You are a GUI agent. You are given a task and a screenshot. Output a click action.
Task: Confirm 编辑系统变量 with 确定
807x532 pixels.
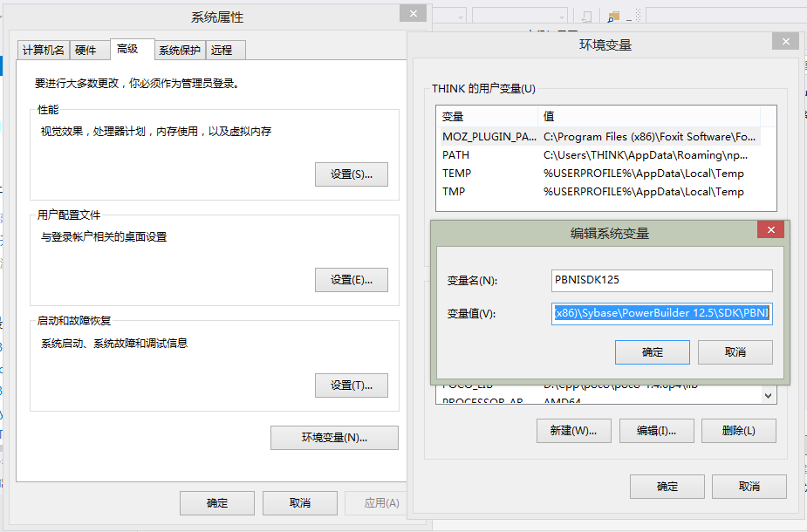(653, 352)
